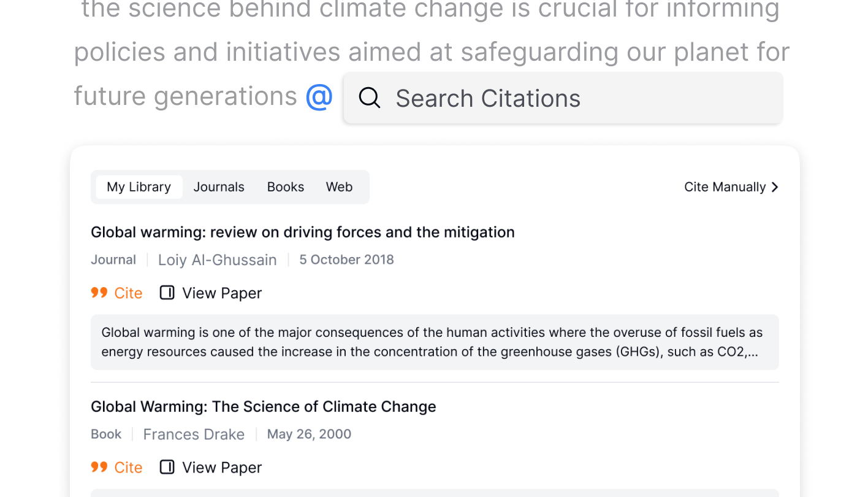Click the Journal type label
The image size is (868, 497).
[x=113, y=260]
